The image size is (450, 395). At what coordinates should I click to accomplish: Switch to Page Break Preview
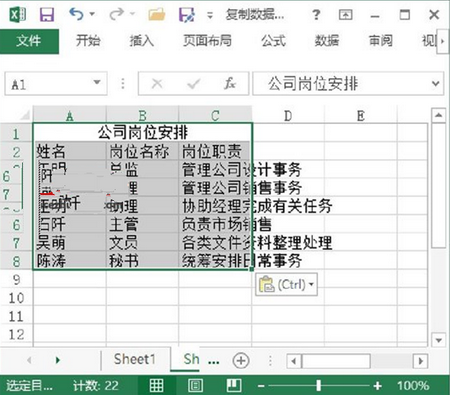click(234, 386)
